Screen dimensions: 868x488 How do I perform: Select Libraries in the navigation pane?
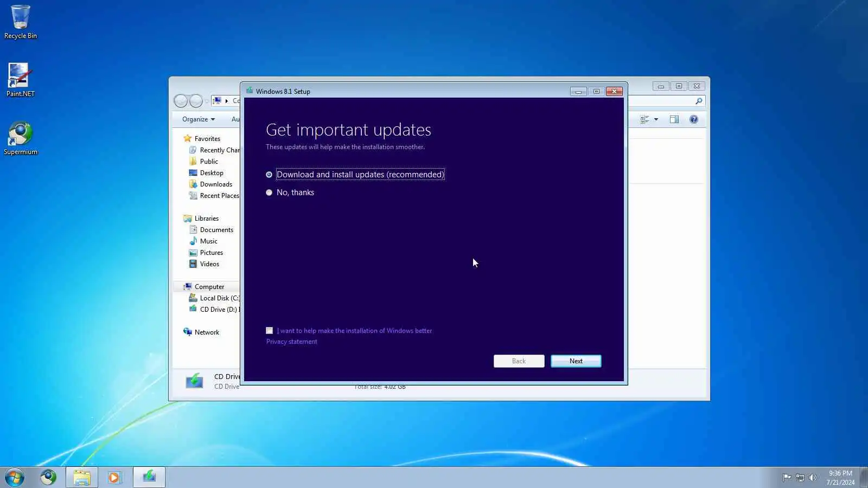point(207,219)
